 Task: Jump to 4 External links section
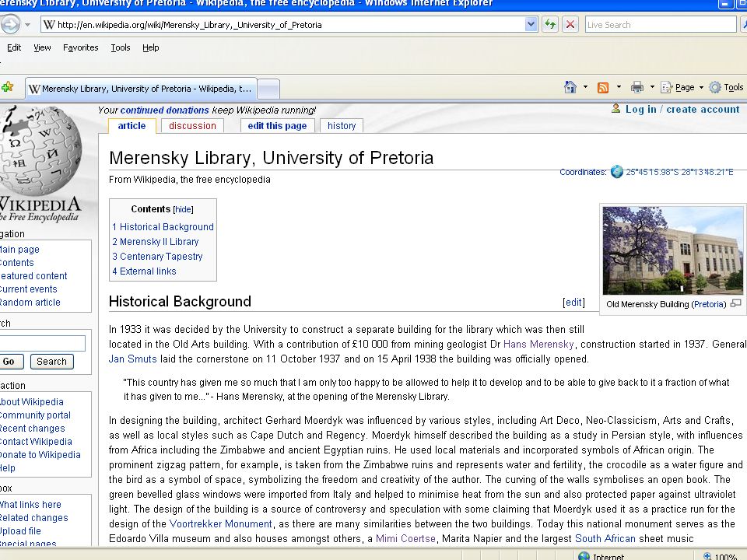[144, 271]
